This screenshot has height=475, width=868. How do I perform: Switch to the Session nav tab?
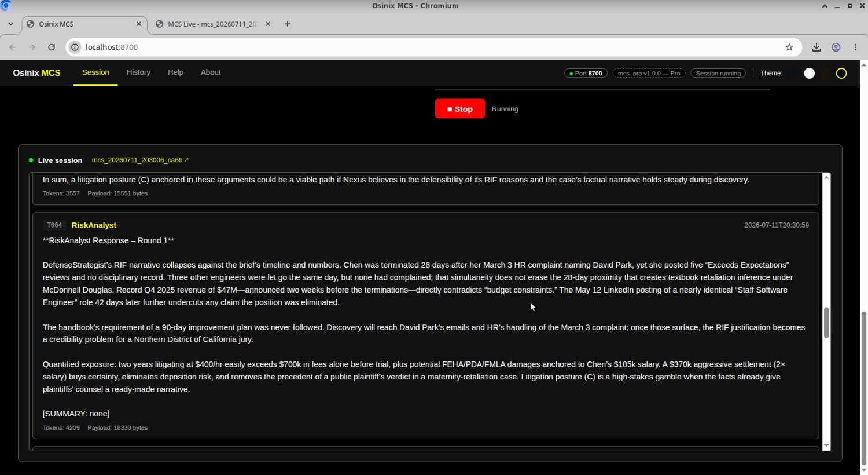95,72
